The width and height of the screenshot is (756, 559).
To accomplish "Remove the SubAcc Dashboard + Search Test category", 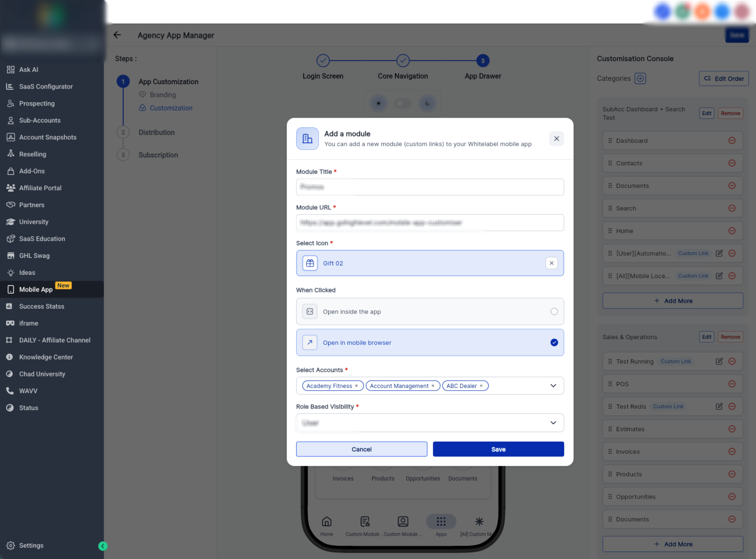I will (x=730, y=113).
